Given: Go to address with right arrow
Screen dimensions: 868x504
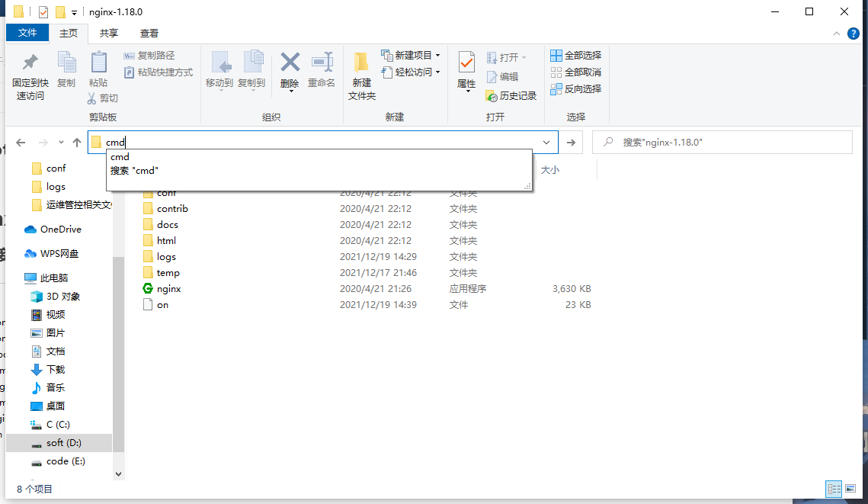Looking at the screenshot, I should (x=572, y=143).
